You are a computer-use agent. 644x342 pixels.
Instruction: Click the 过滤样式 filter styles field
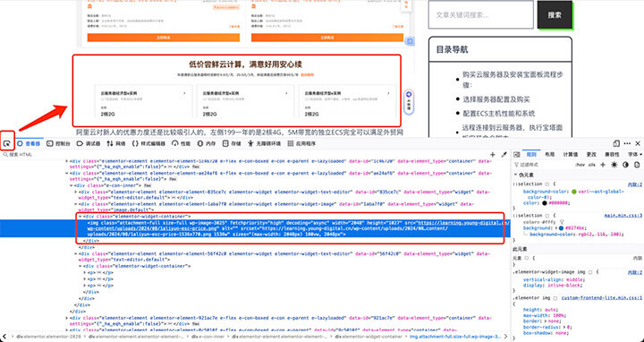tap(543, 165)
